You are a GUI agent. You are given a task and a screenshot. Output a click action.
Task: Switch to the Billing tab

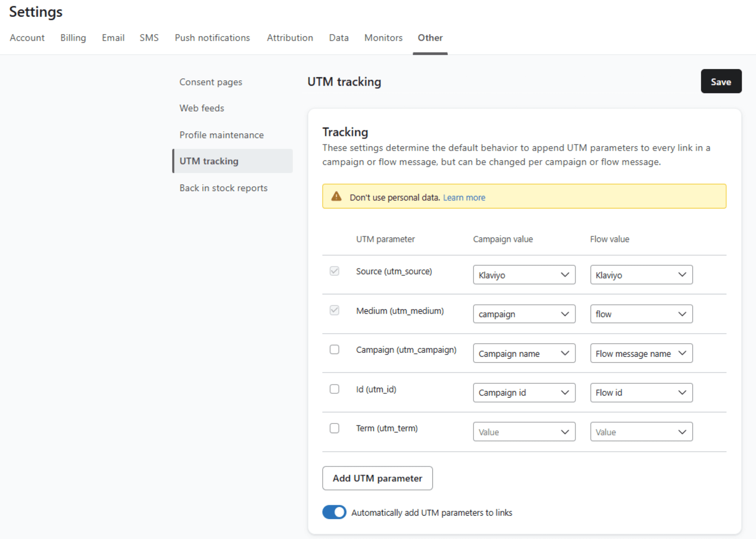click(73, 38)
